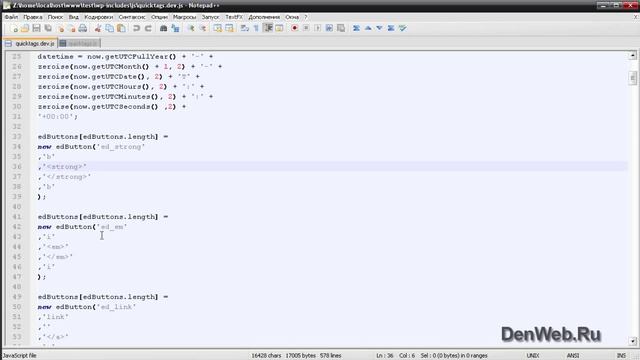The width and height of the screenshot is (640, 360).
Task: Open the Дополнения menu
Action: pos(264,17)
